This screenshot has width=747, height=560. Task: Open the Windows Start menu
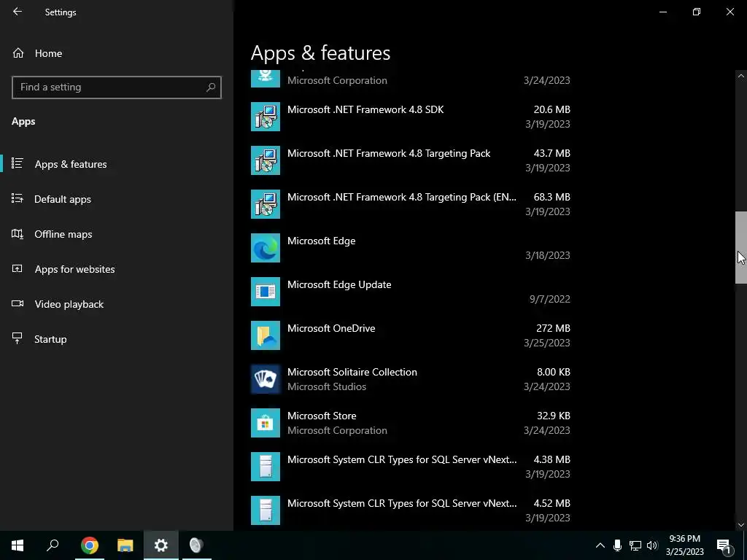18,545
